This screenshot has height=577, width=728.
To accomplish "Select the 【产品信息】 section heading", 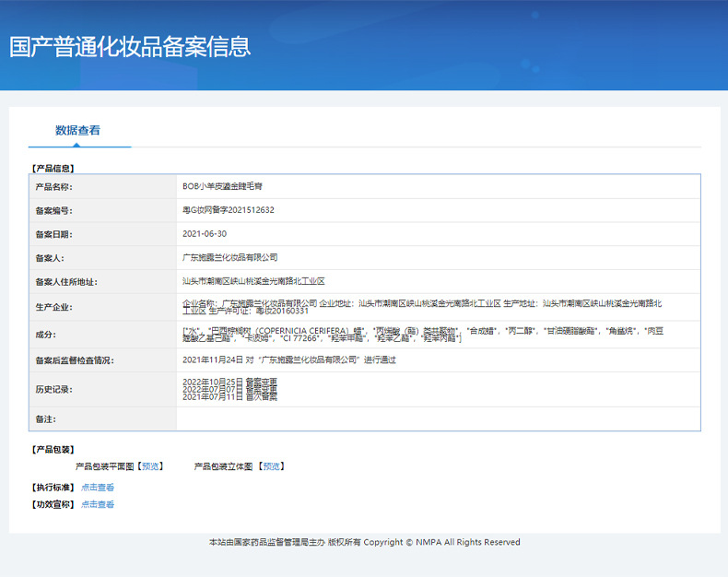I will click(x=53, y=168).
